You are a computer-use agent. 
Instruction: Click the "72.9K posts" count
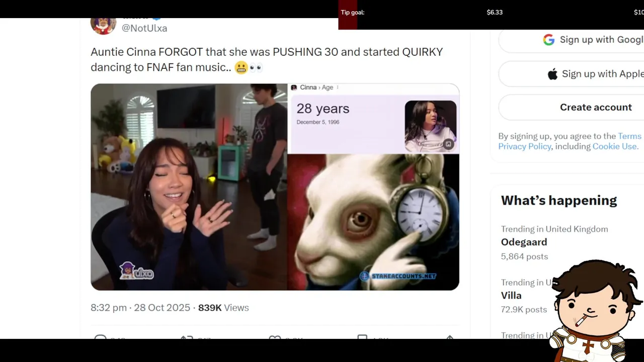point(524,310)
